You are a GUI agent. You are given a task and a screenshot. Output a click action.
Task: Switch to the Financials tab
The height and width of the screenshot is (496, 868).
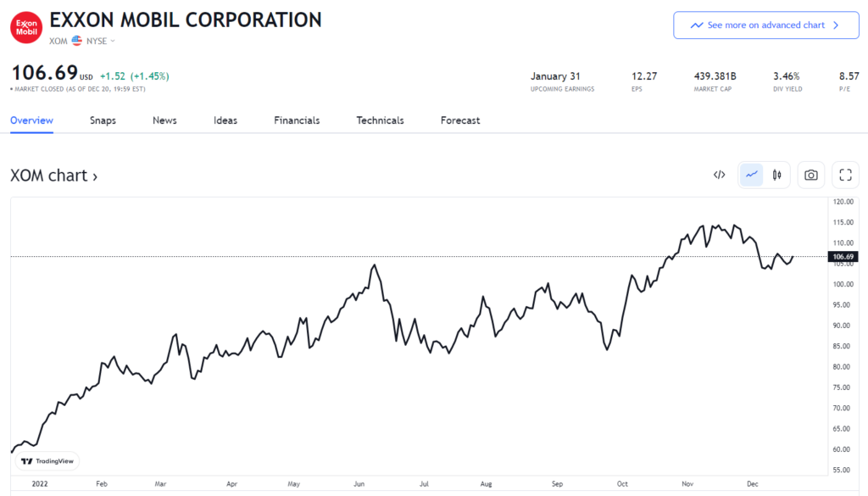point(297,120)
